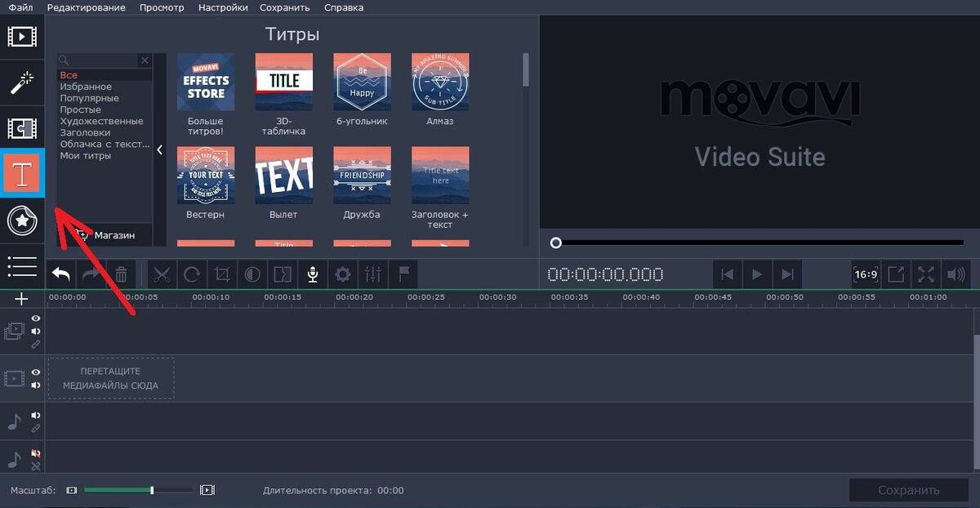
Task: Clear the titles search field
Action: [145, 60]
